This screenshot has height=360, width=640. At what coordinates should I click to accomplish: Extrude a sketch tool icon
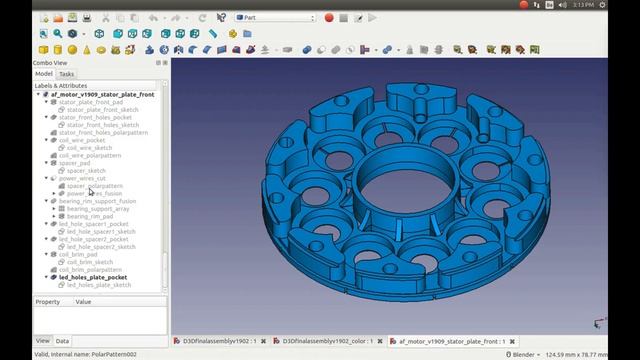tap(149, 50)
